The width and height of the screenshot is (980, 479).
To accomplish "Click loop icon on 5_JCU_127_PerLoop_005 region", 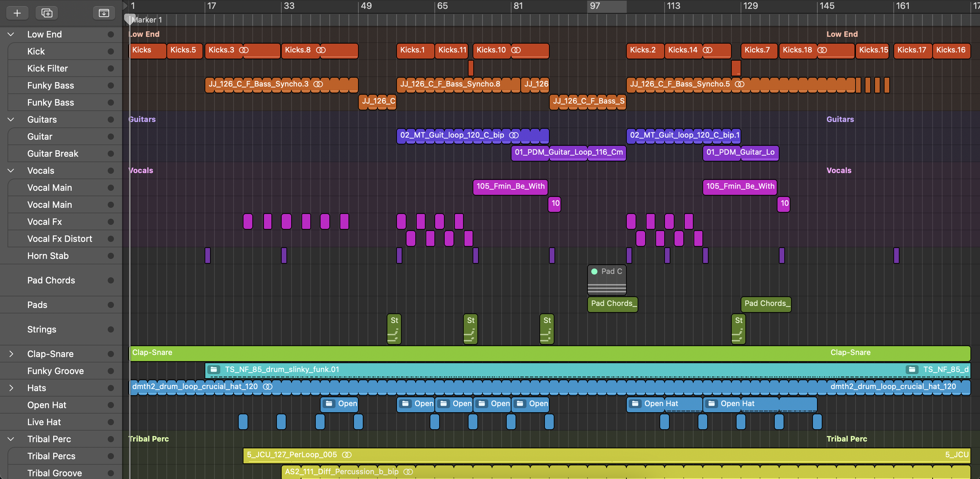I will pyautogui.click(x=346, y=455).
